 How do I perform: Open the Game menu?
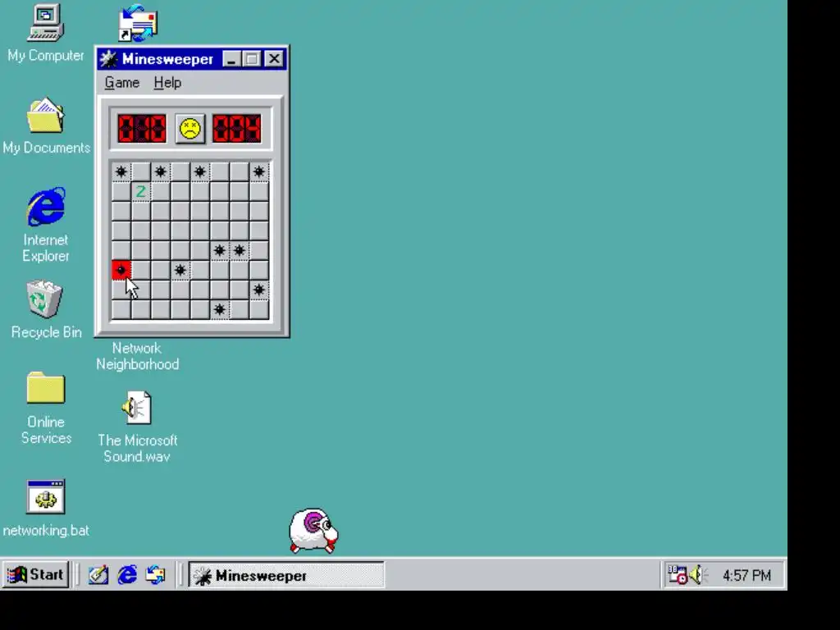click(122, 83)
